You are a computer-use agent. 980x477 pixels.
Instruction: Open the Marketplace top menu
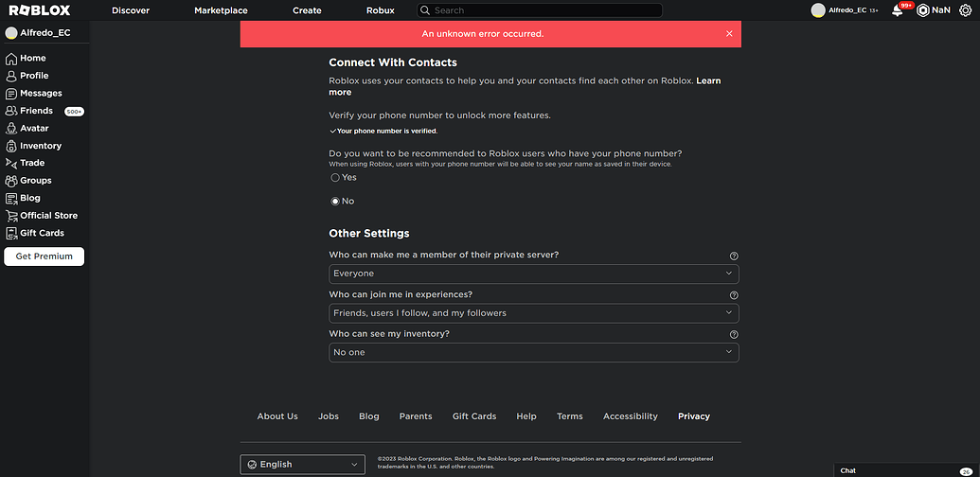(x=221, y=10)
